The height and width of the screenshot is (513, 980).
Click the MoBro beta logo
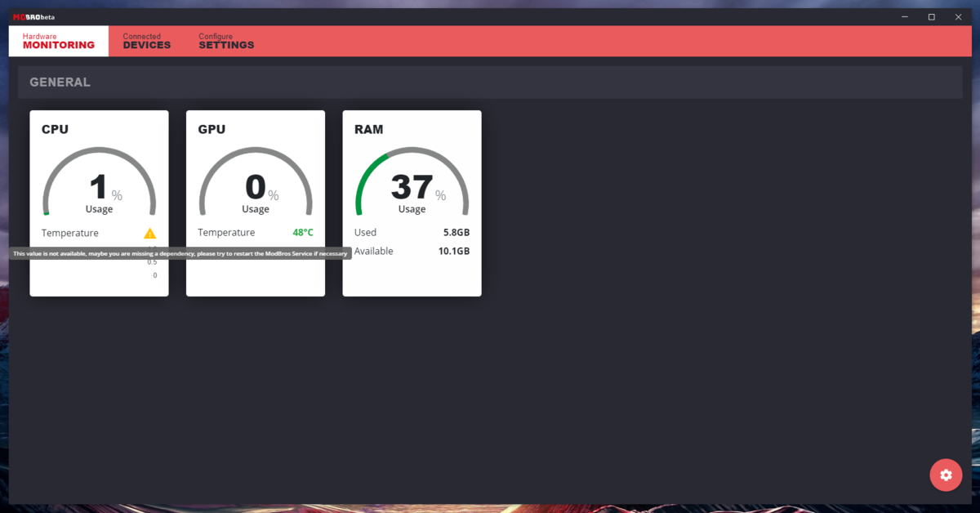click(x=33, y=16)
